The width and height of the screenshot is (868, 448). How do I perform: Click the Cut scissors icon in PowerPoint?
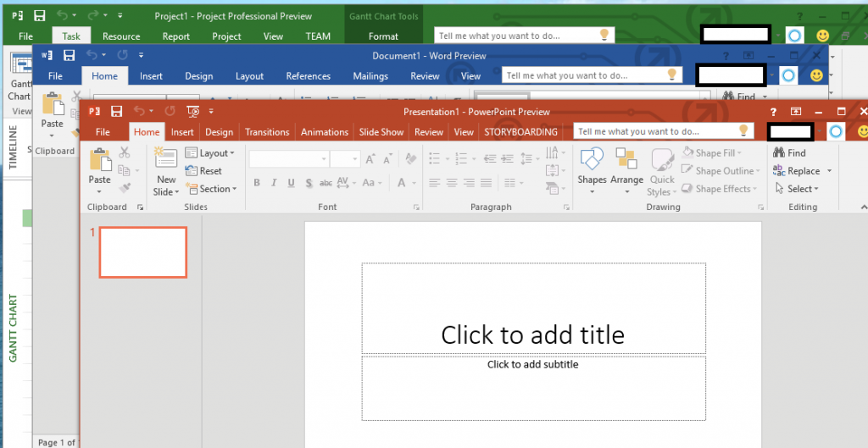click(124, 152)
